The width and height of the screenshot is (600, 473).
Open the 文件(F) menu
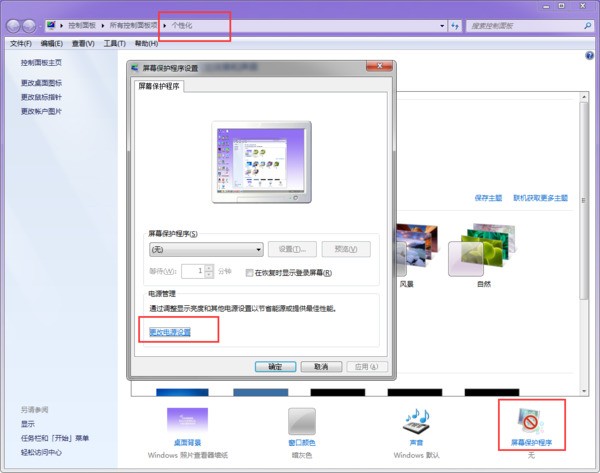coord(21,44)
